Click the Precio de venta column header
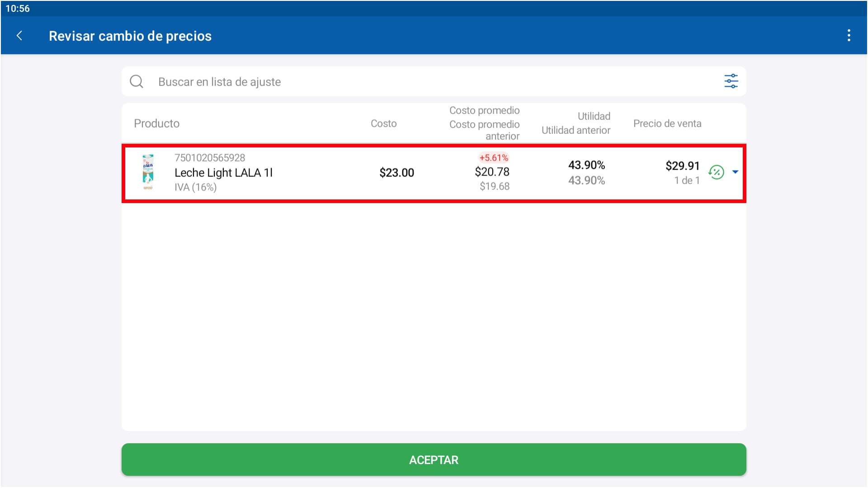Image resolution: width=868 pixels, height=488 pixels. 667,123
